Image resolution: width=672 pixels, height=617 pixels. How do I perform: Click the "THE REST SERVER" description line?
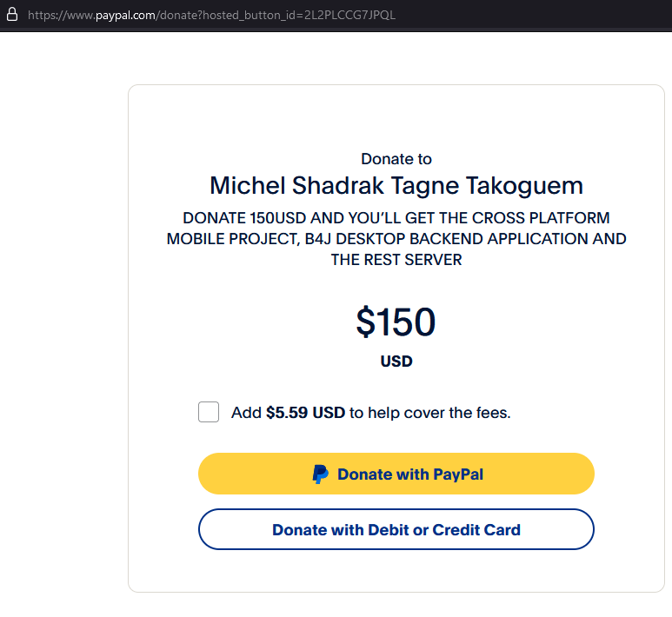[x=396, y=260]
